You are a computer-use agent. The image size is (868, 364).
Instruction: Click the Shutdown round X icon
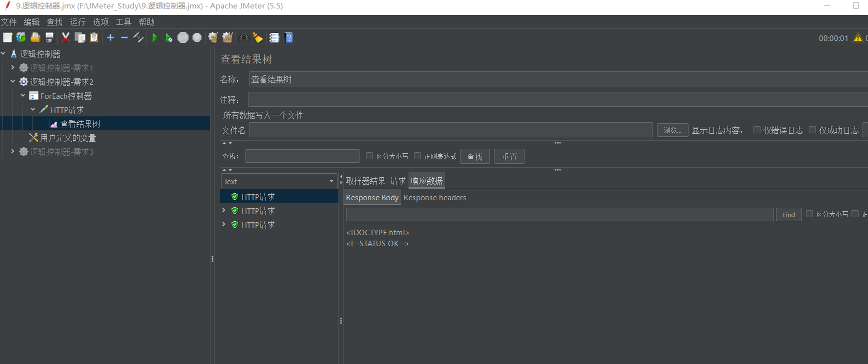click(x=197, y=37)
